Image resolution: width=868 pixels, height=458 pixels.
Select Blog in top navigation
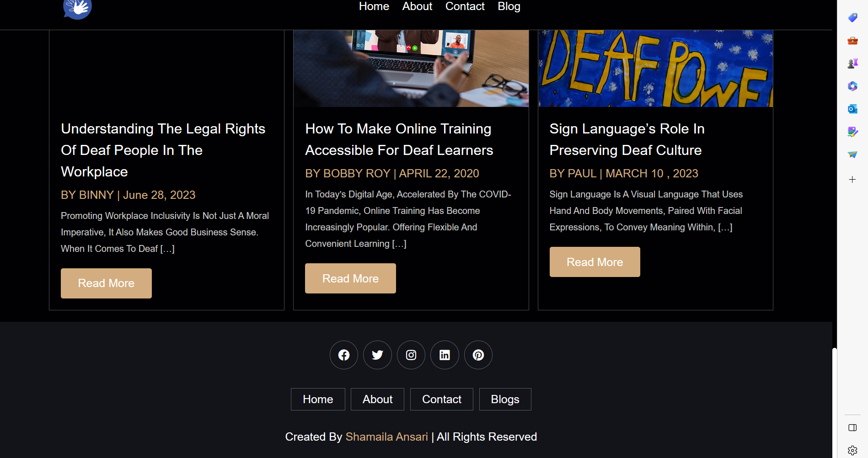tap(509, 6)
